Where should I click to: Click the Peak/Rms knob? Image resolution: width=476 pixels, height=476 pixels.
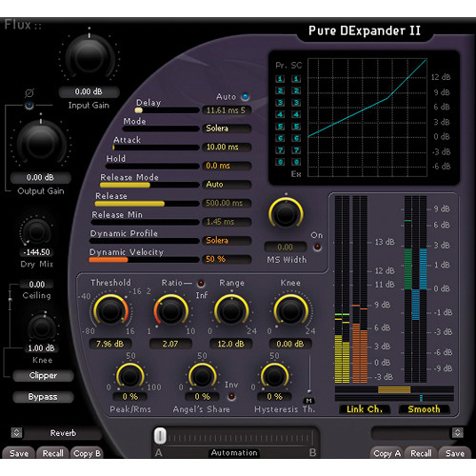[x=130, y=377]
